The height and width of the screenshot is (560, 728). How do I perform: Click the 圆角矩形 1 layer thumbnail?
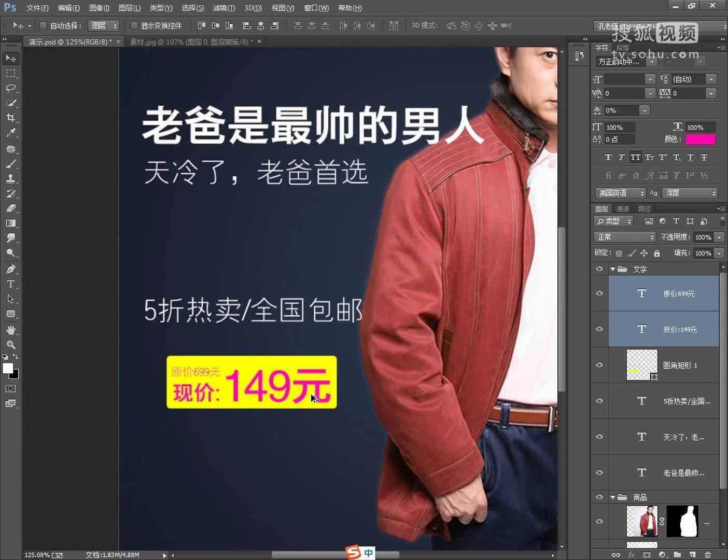click(x=641, y=365)
